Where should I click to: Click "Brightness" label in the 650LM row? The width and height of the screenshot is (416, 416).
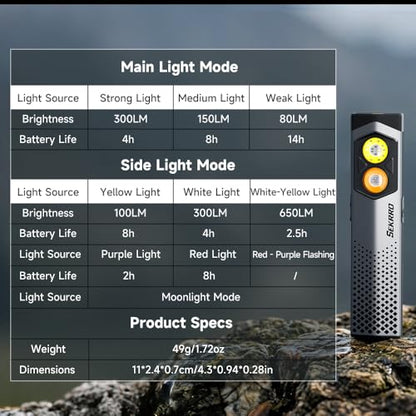[48, 213]
